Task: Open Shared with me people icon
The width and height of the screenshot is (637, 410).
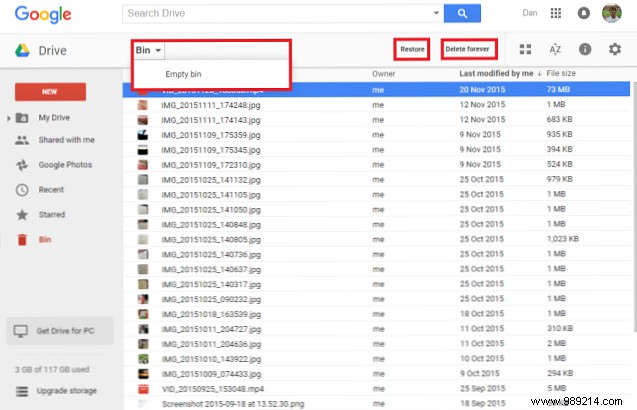Action: point(22,140)
